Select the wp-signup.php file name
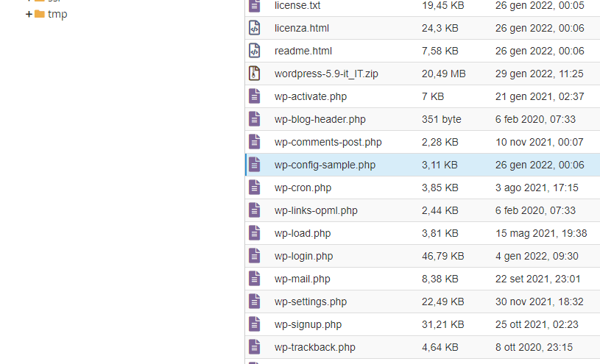 (308, 324)
